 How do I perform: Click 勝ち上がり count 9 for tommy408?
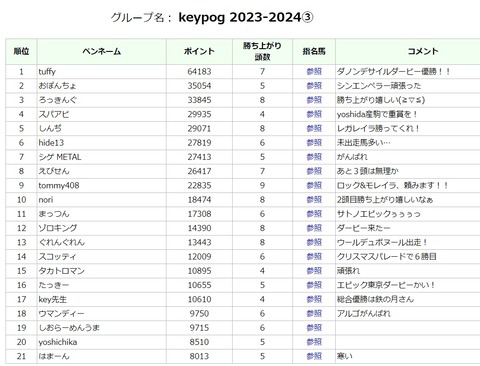click(x=262, y=185)
